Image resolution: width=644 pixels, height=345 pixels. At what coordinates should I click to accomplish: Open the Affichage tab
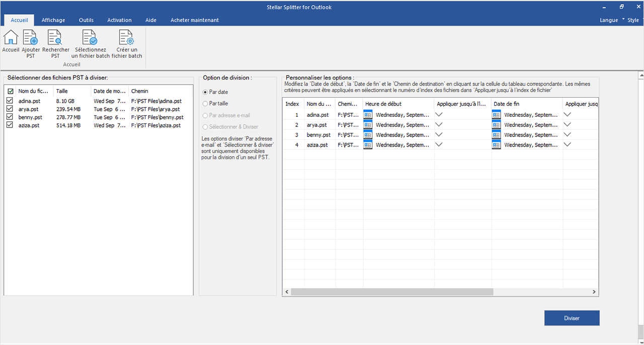coord(53,20)
